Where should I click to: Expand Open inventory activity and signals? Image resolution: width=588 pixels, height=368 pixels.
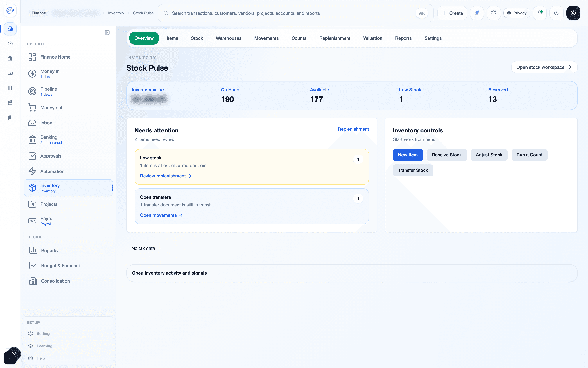click(x=352, y=273)
